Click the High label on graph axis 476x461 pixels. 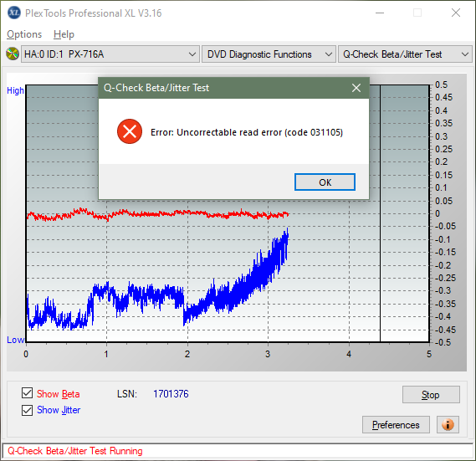(16, 90)
